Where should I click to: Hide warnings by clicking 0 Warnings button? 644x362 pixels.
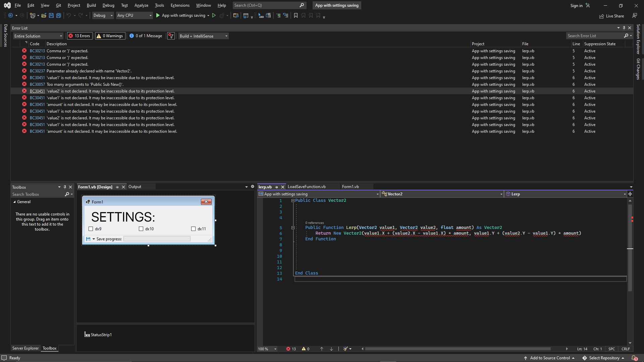tap(110, 36)
